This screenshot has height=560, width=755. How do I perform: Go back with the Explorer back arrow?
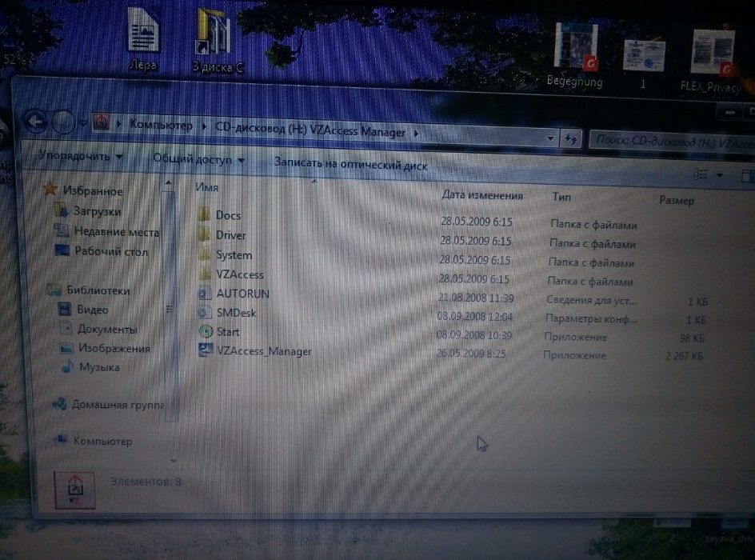pos(35,121)
